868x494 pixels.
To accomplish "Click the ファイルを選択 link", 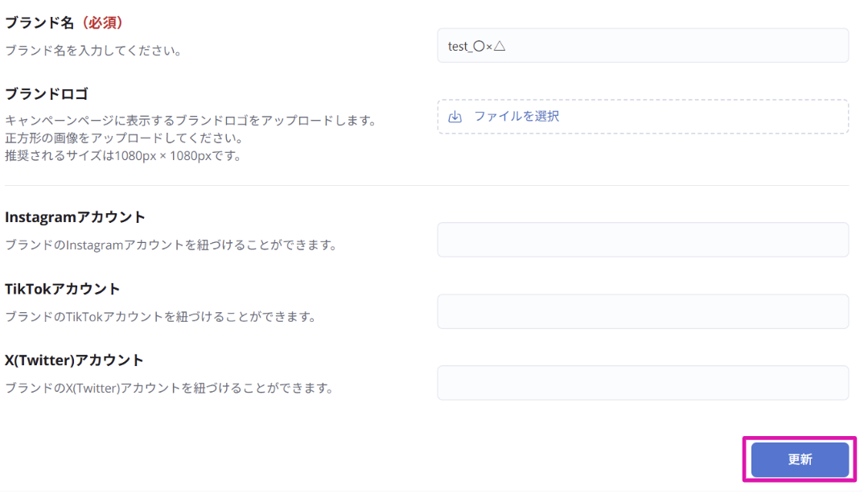I will click(516, 116).
